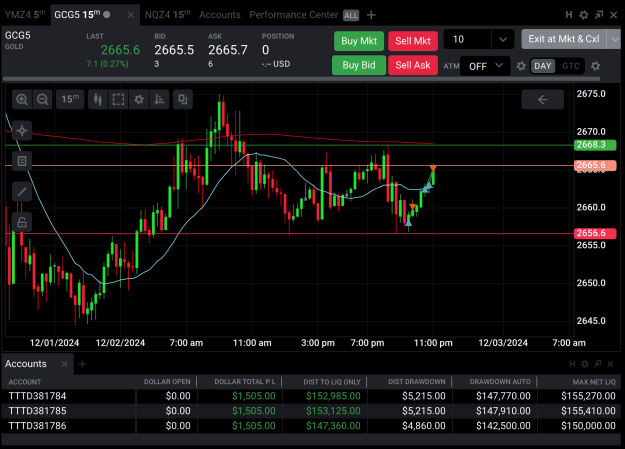
Task: Open chart settings gear in toolbar
Action: coord(139,99)
